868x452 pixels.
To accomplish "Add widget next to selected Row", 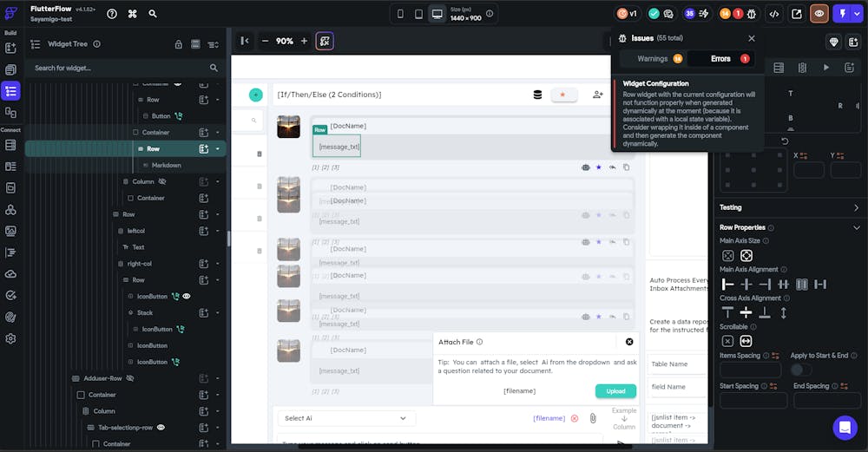I will click(x=204, y=149).
